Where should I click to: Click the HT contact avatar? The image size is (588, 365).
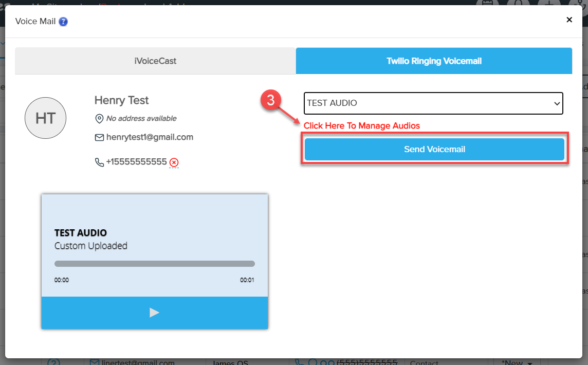coord(46,118)
